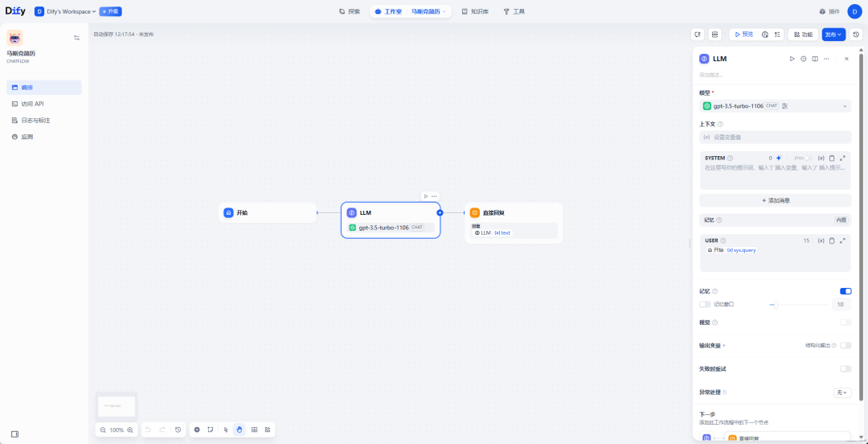Enable structured output toggle
The height and width of the screenshot is (444, 868).
tap(845, 345)
